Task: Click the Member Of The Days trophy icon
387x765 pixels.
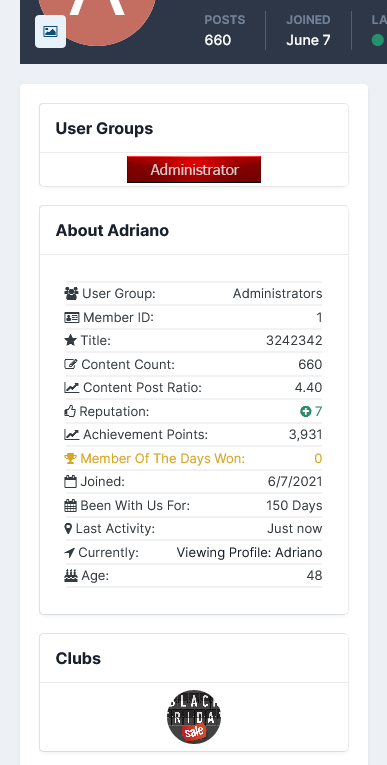Action: [x=71, y=459]
